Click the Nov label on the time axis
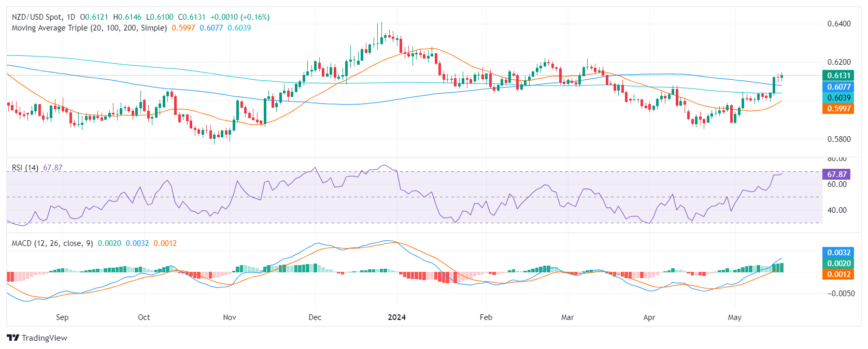868x349 pixels. 230,317
